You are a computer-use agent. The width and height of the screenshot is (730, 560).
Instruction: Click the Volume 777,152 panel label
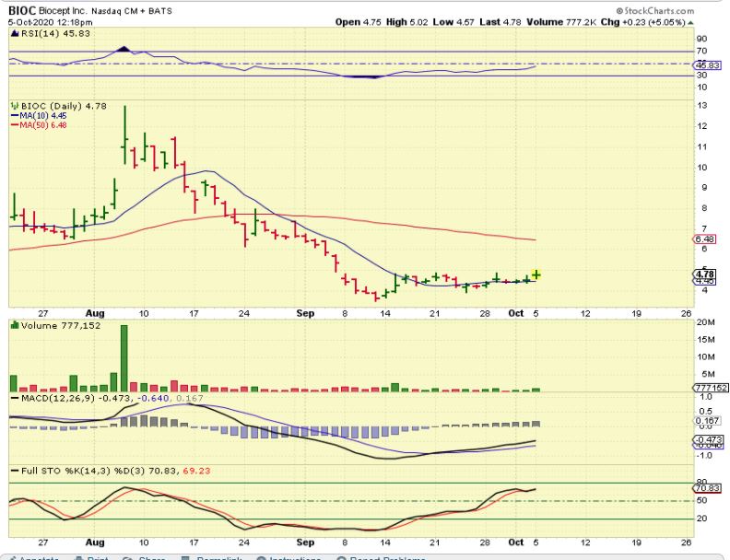[x=61, y=325]
